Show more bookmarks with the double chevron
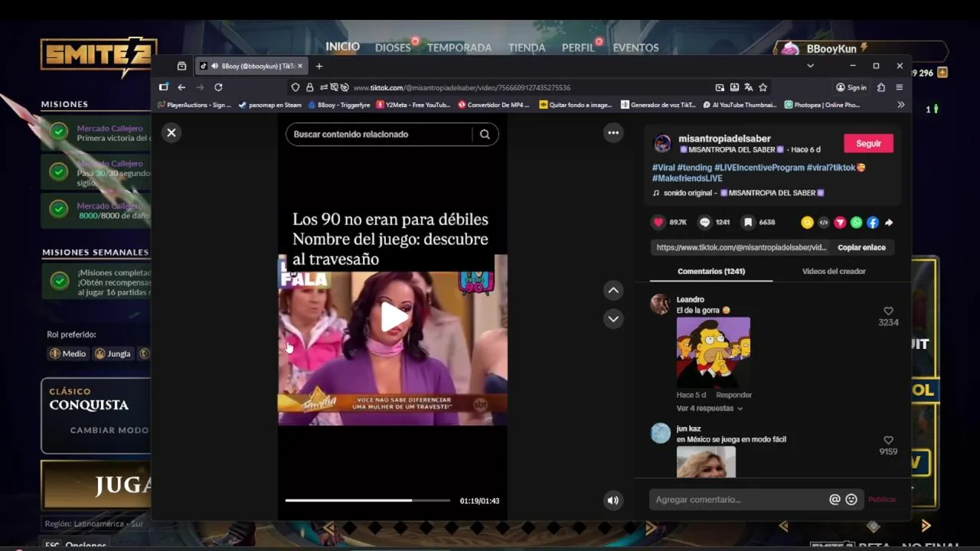Image resolution: width=980 pixels, height=551 pixels. (900, 105)
